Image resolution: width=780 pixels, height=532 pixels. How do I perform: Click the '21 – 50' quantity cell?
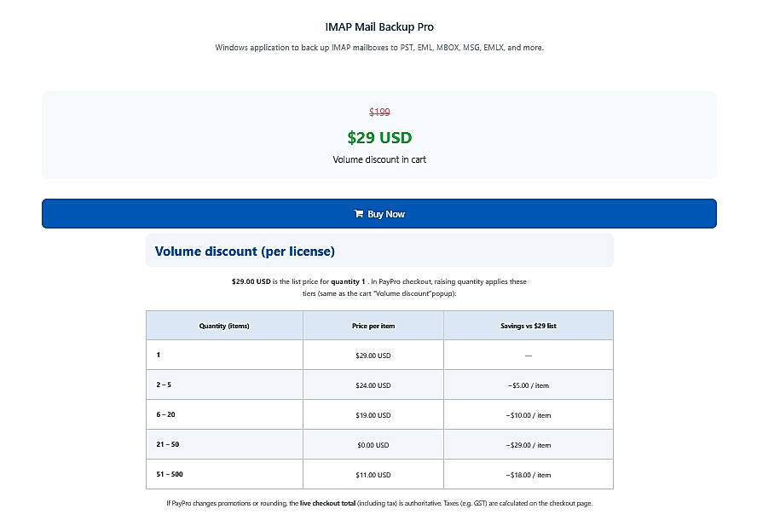(224, 444)
